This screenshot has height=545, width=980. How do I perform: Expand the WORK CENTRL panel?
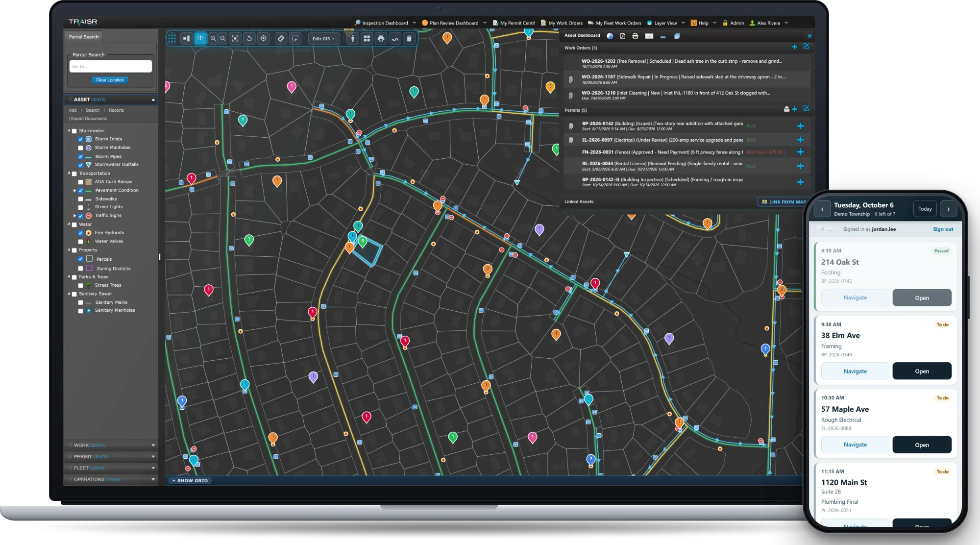pos(111,446)
